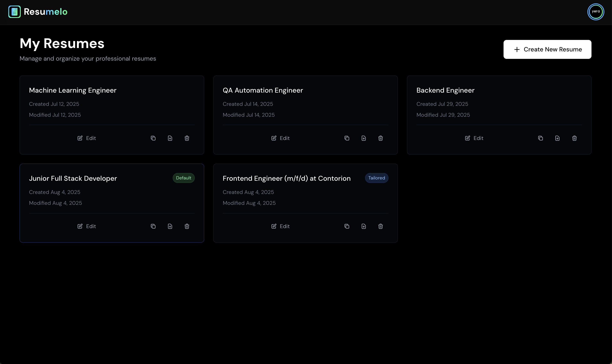Download the Frontend Engineer at Contorion resume
612x364 pixels.
pos(364,226)
